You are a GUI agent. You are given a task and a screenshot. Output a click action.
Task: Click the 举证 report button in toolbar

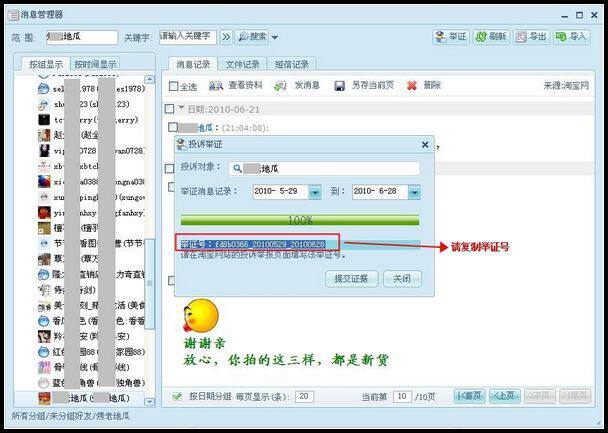pos(450,36)
